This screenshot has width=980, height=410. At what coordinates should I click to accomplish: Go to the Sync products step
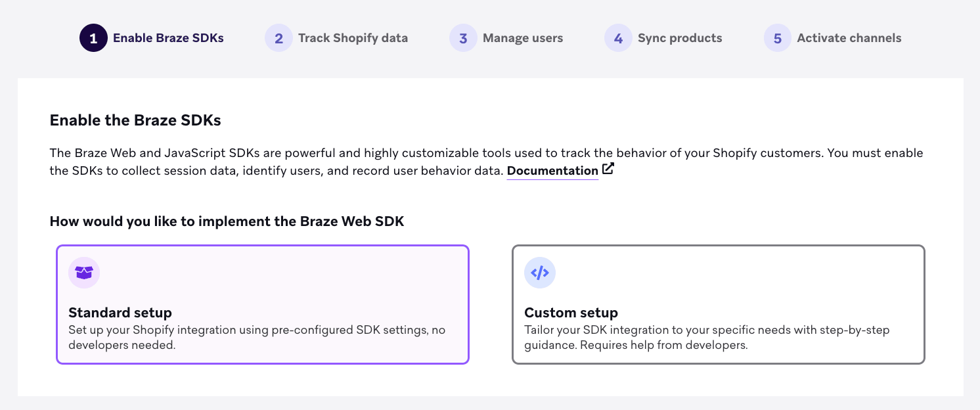pos(680,37)
